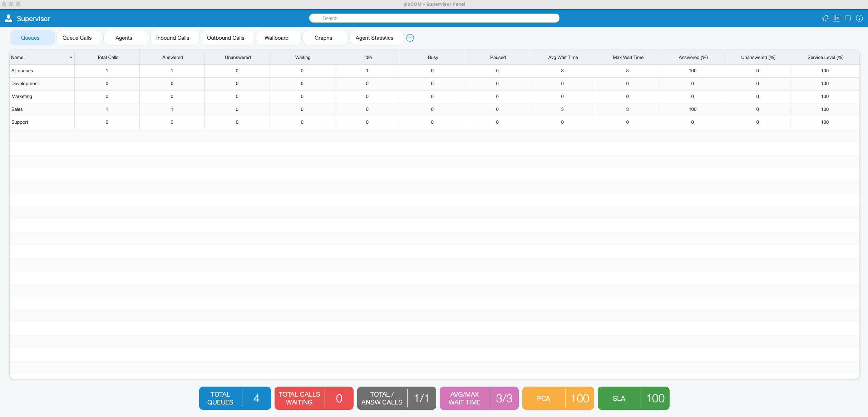This screenshot has height=417, width=868.
Task: Click the information/help icon
Action: coord(860,18)
